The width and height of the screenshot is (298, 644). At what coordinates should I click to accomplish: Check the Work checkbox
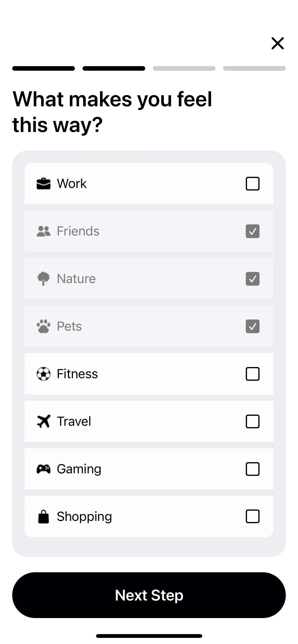tap(253, 184)
